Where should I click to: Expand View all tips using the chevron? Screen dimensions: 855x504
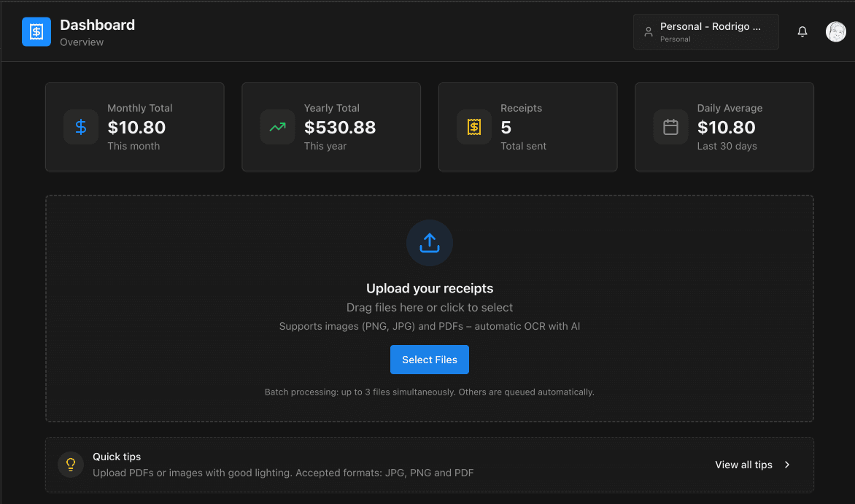786,464
